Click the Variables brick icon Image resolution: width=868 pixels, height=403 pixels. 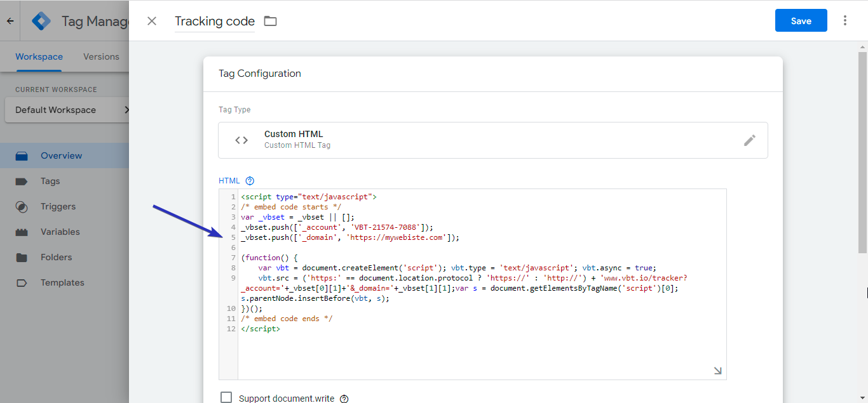22,232
